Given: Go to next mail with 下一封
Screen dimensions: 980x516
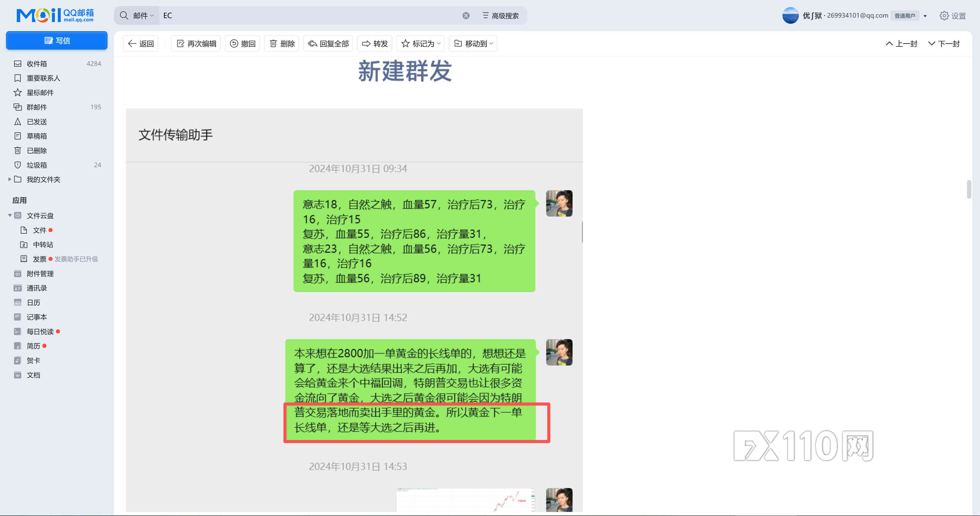Looking at the screenshot, I should (x=944, y=43).
